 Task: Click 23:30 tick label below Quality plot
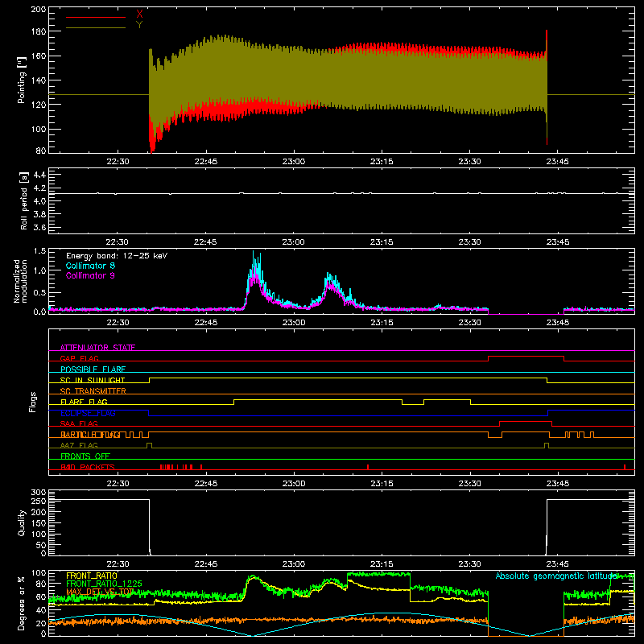tap(469, 564)
